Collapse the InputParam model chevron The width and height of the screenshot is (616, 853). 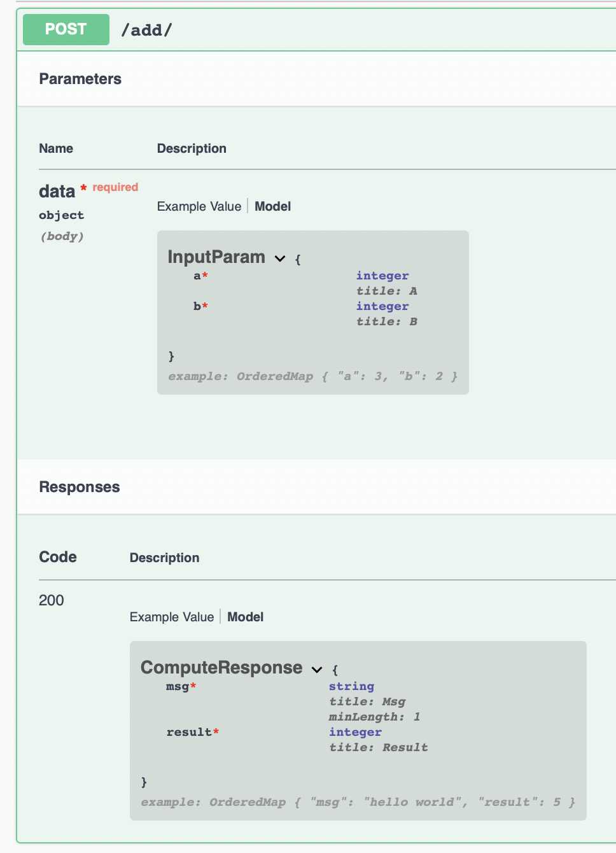pyautogui.click(x=280, y=258)
